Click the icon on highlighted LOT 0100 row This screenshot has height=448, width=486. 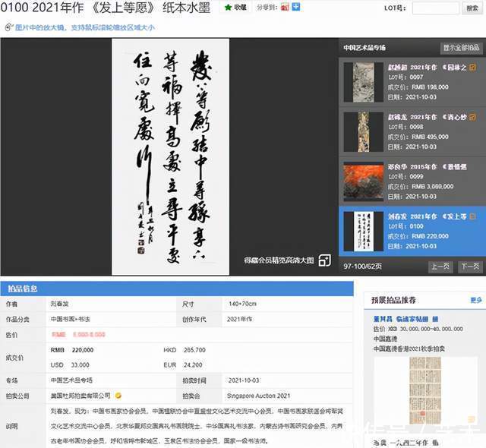pos(472,216)
